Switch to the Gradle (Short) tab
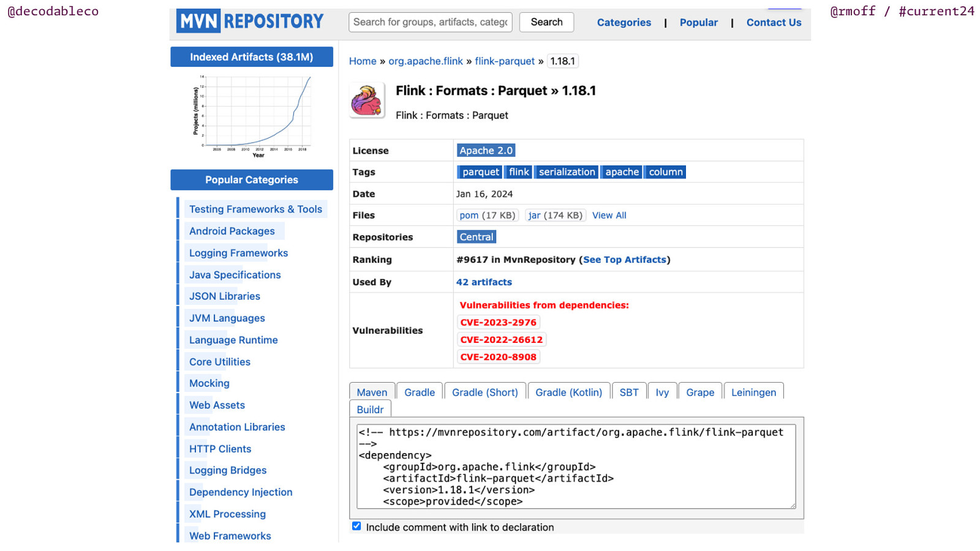The image size is (980, 551). [484, 392]
